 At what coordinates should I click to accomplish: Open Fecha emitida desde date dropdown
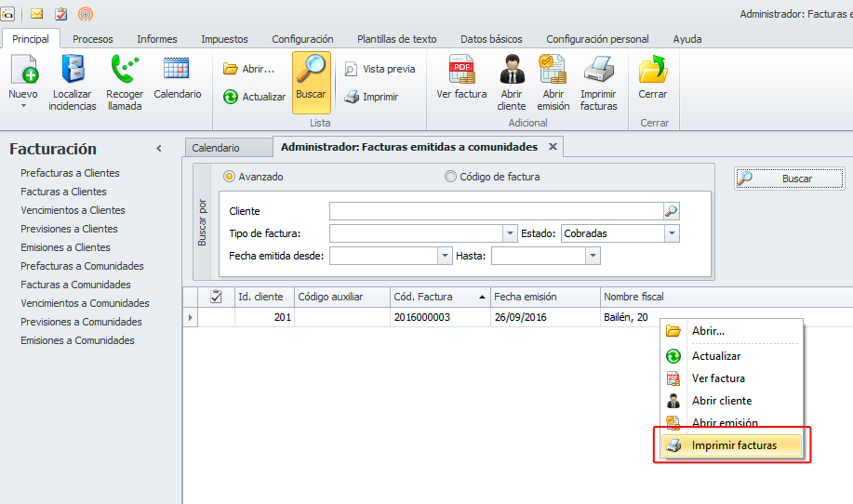445,256
